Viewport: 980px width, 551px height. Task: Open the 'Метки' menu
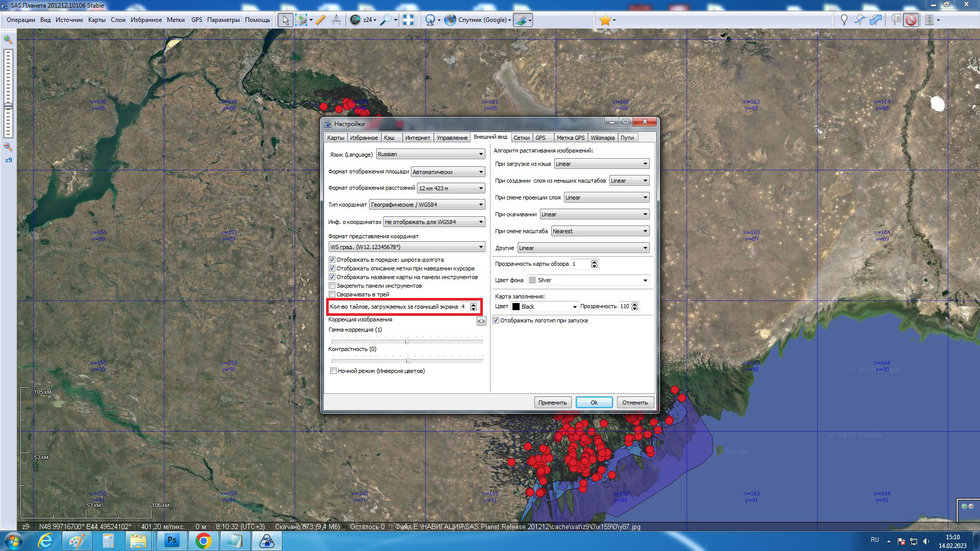pos(176,20)
